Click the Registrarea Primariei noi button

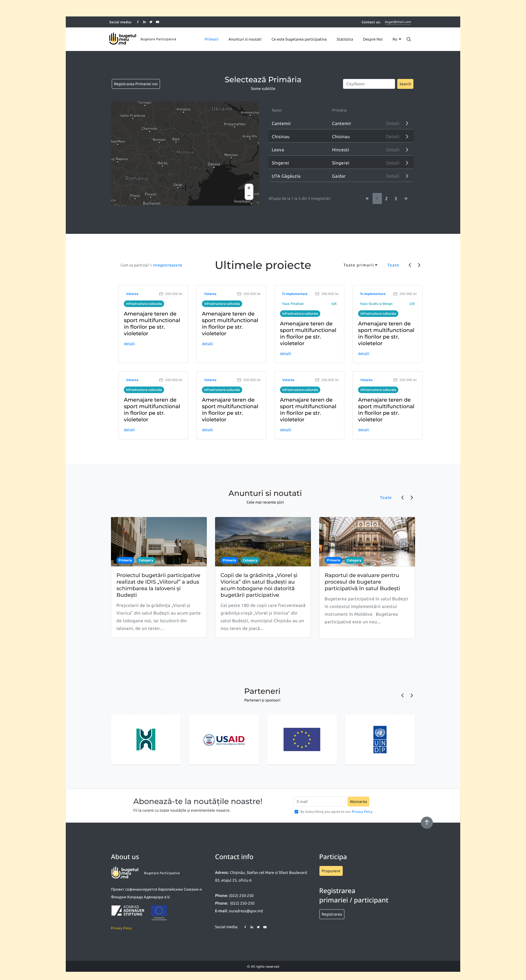coord(136,84)
